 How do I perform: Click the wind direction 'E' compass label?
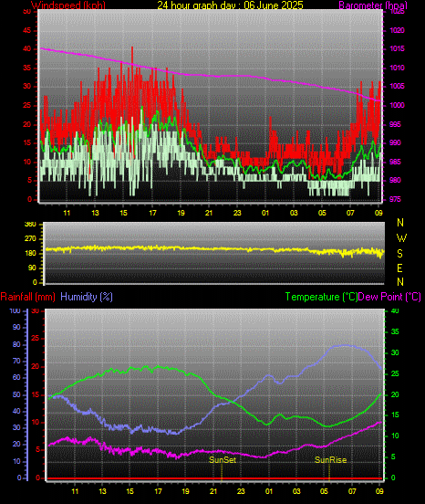tap(399, 268)
